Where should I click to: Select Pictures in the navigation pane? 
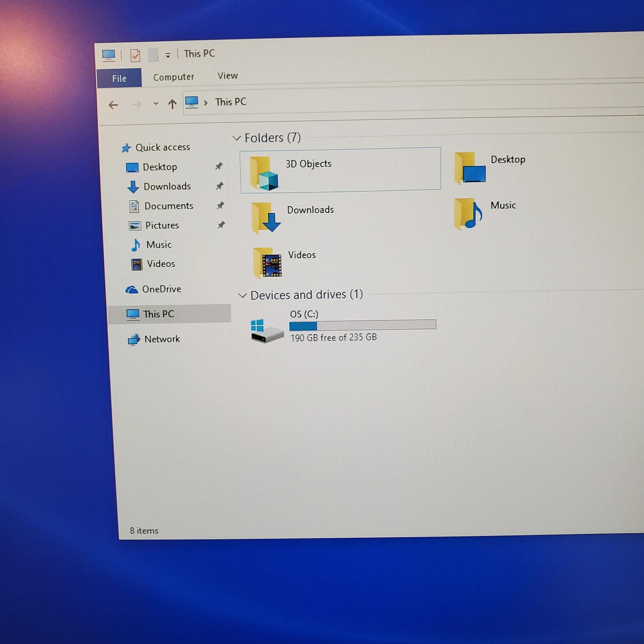[162, 226]
